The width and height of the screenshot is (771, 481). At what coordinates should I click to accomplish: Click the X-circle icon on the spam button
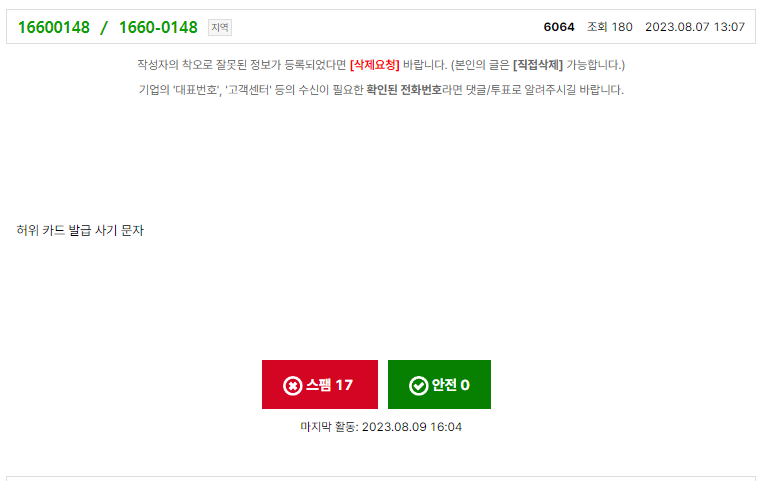(292, 386)
